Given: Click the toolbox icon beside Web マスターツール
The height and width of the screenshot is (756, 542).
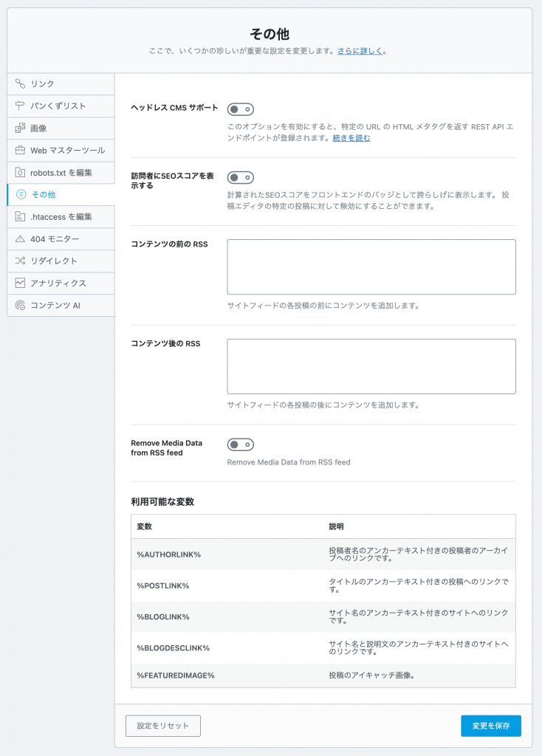Looking at the screenshot, I should [20, 150].
